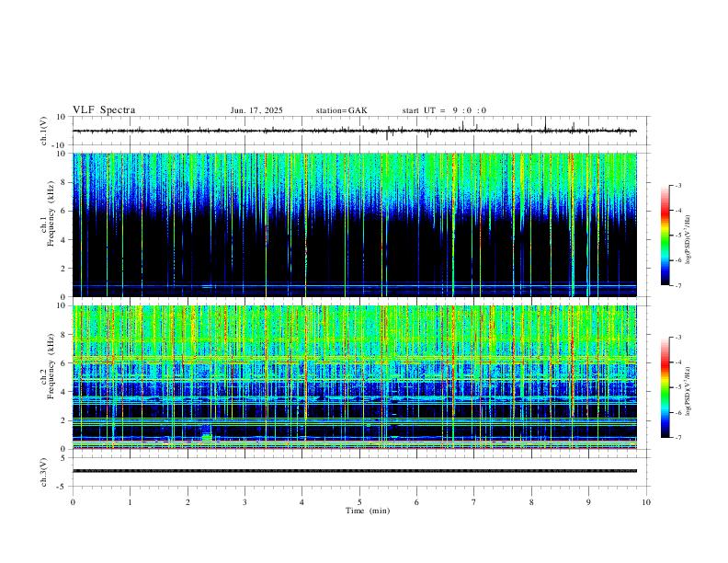Click the "8" kHz tick on ch.1 frequency axis
Screen dimensions: 728x563
click(x=63, y=182)
